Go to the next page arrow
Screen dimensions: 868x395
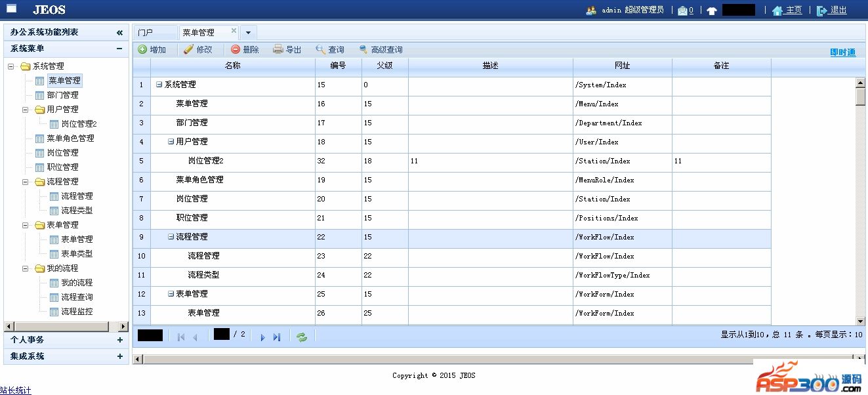tap(262, 337)
